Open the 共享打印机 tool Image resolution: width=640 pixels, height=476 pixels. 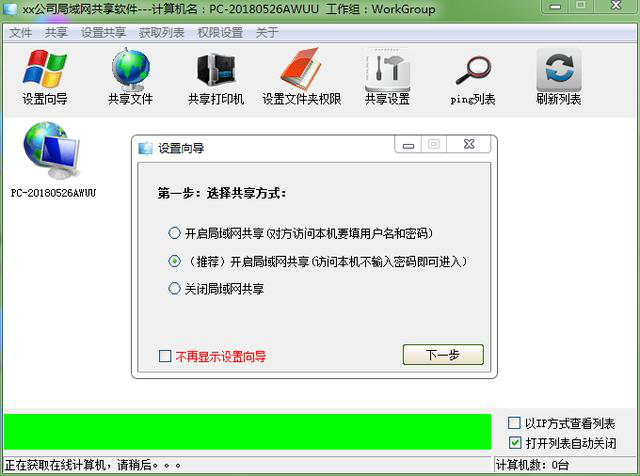pyautogui.click(x=216, y=77)
